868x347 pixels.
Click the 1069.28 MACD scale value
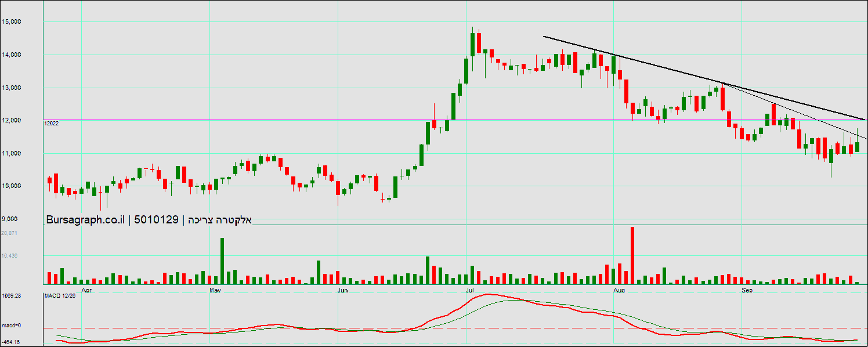tap(12, 295)
